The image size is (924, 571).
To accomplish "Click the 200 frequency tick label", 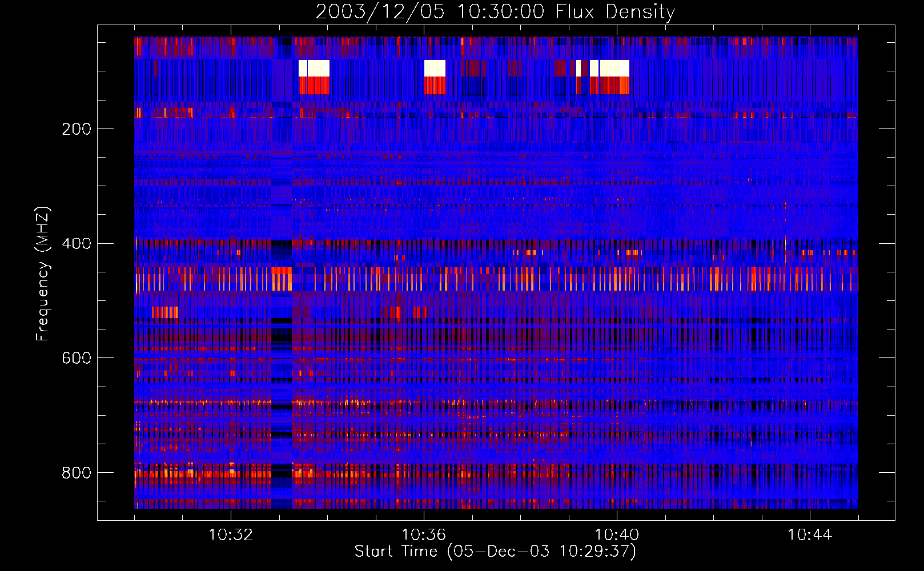I will [x=77, y=129].
